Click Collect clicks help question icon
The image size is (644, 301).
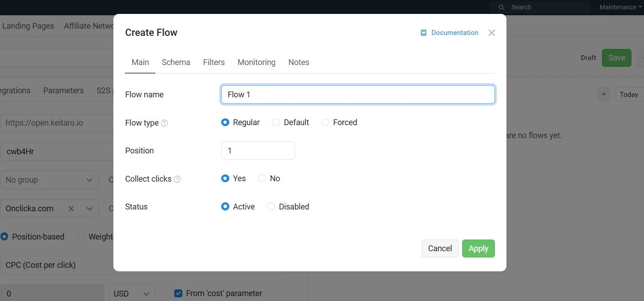coord(177,179)
